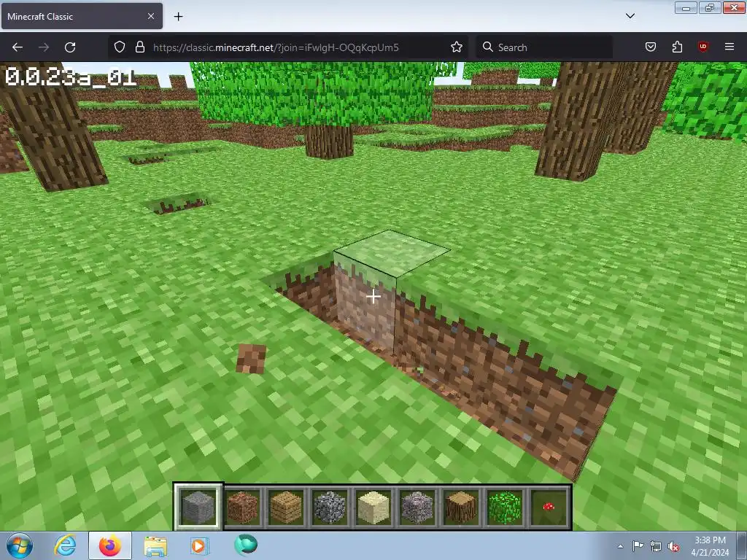Focus the Search box
This screenshot has width=747, height=560.
544,47
